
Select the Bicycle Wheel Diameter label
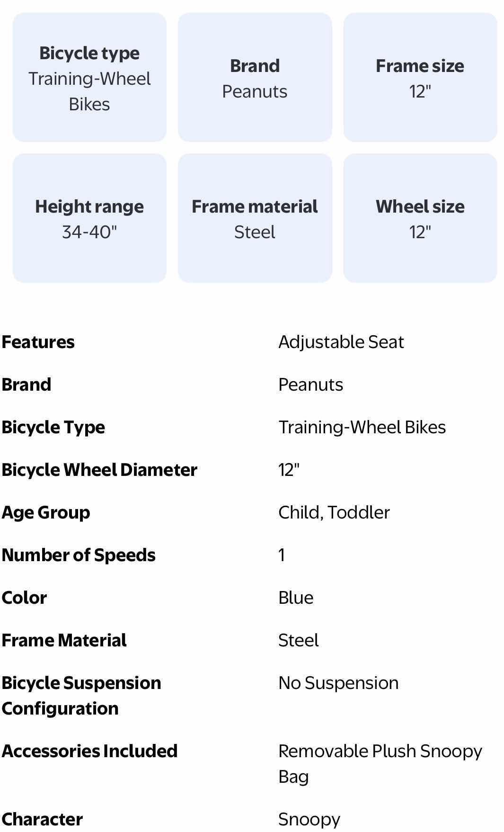tap(99, 470)
